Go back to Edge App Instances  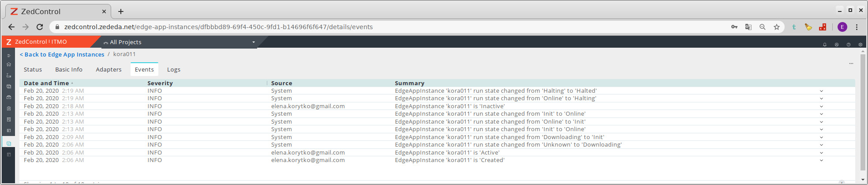(x=62, y=54)
